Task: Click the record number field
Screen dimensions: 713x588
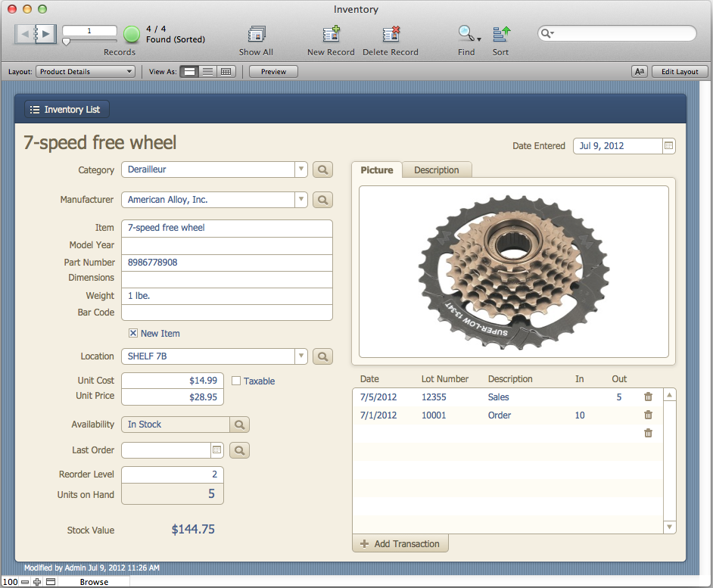Action: [89, 30]
